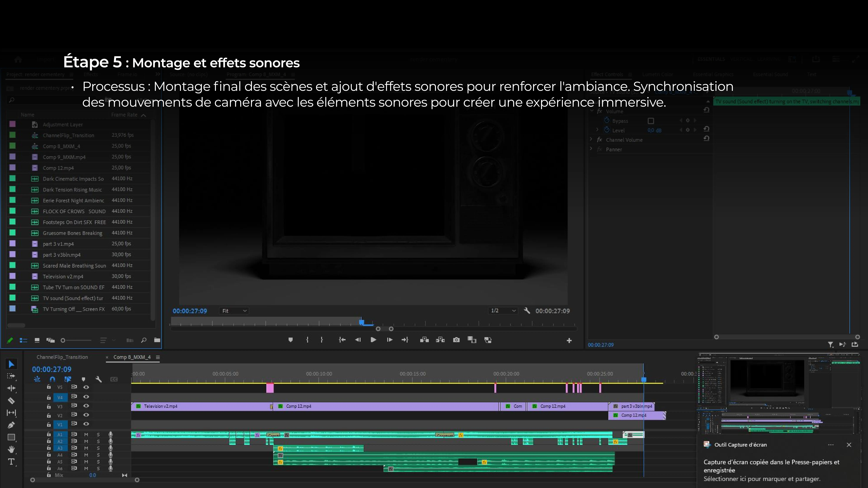Screen dimensions: 868x488
Task: Solo audio track A3
Action: pyautogui.click(x=98, y=448)
